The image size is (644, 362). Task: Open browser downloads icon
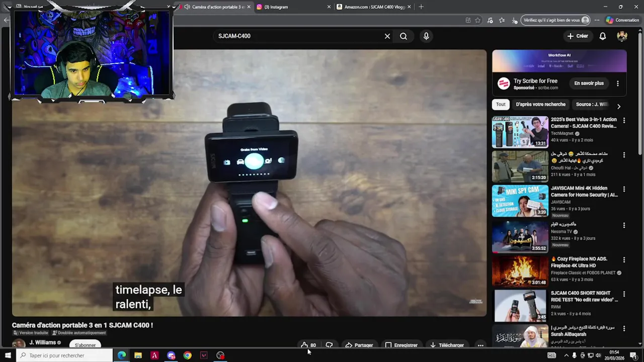[x=514, y=20]
